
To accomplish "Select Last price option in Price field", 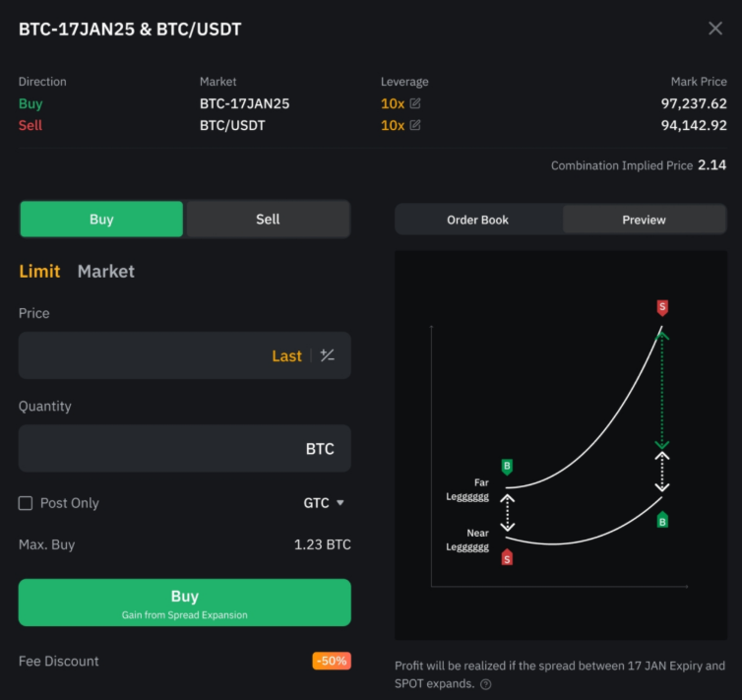I will [x=286, y=355].
